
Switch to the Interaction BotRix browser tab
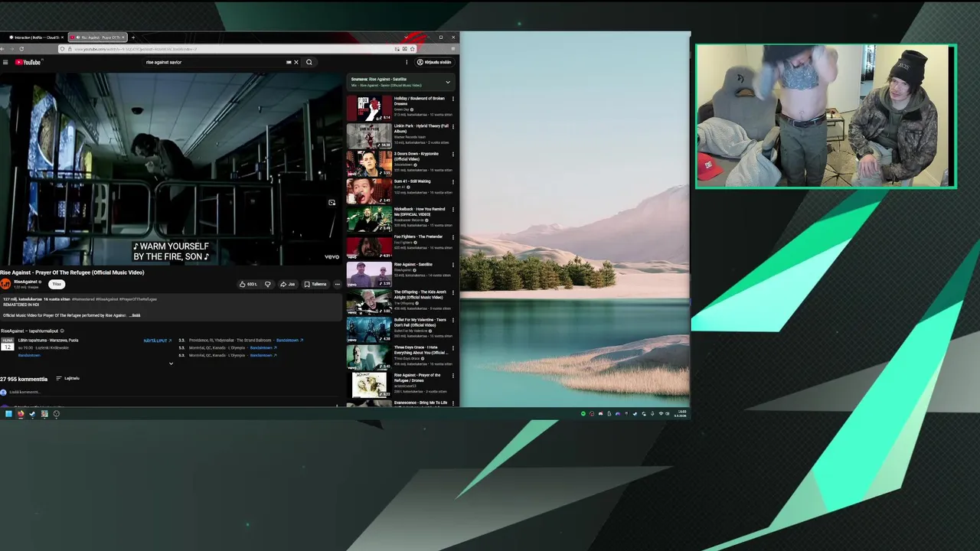(x=34, y=37)
